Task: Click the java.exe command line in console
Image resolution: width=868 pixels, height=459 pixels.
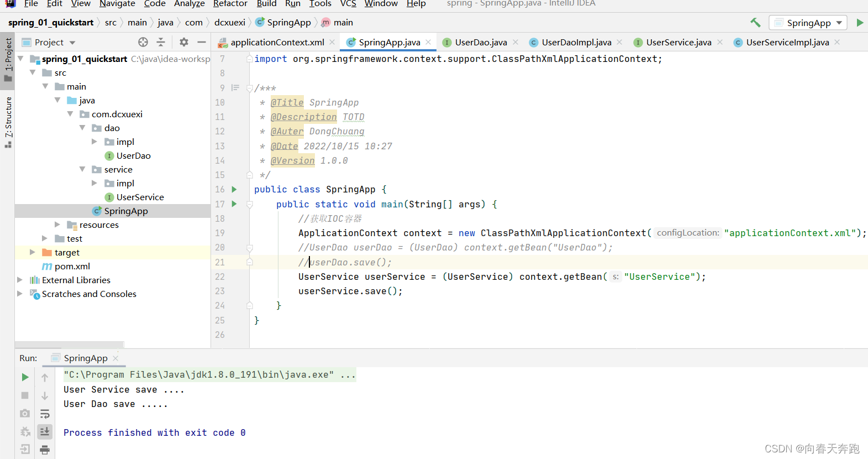Action: pos(209,375)
